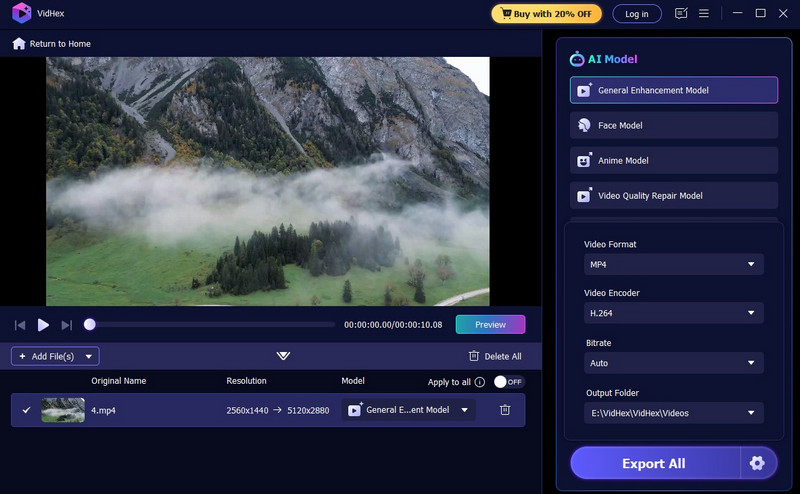This screenshot has width=800, height=494.
Task: Uncheck the 4.mp4 file checkbox
Action: click(27, 410)
